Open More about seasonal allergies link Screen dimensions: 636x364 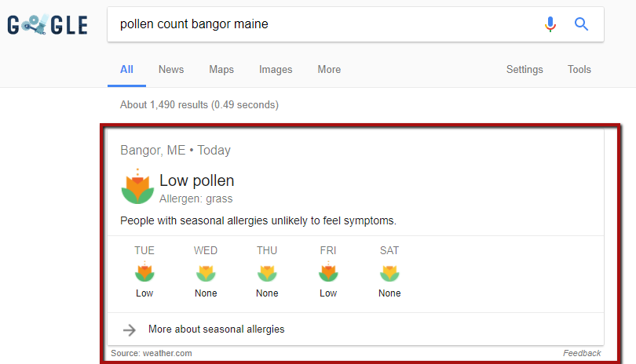point(216,329)
